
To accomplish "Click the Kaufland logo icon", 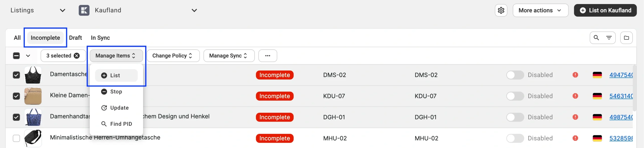I will [84, 10].
